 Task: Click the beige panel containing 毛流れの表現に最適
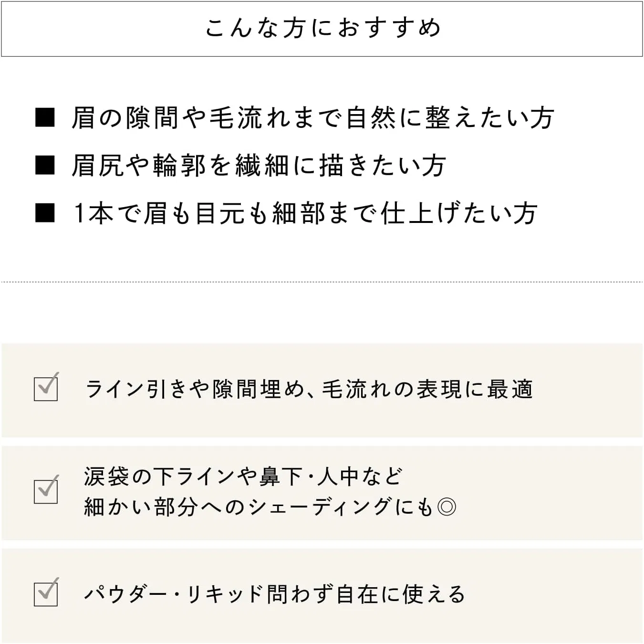(322, 390)
